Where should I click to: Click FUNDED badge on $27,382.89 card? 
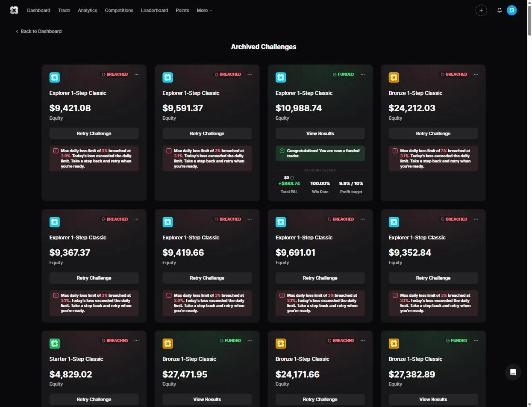(457, 341)
